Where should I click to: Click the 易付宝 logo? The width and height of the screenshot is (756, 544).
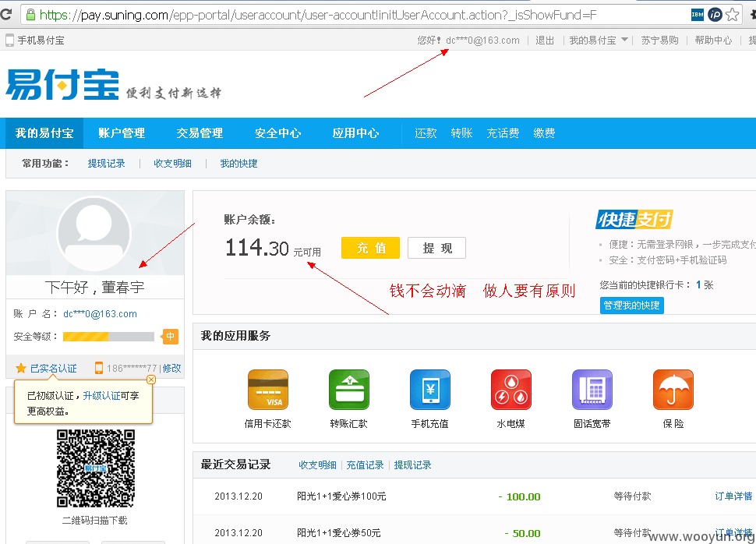[62, 84]
